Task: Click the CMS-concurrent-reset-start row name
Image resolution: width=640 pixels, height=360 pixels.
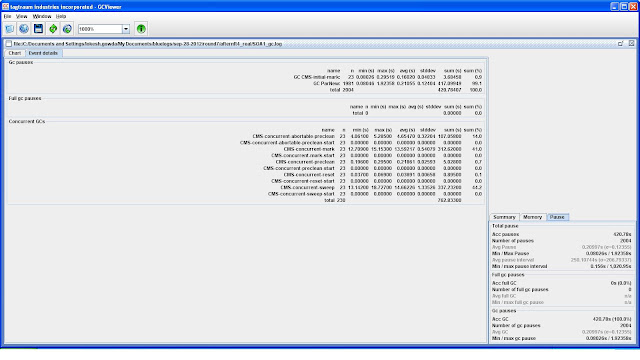Action: point(303,181)
